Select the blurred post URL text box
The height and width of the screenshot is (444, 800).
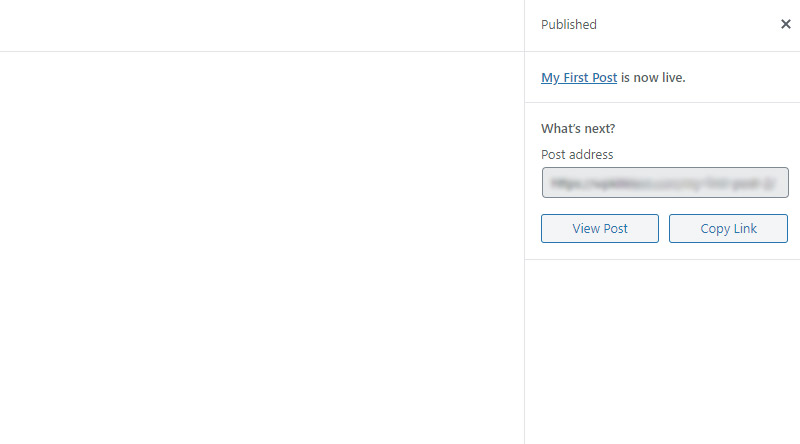pos(665,183)
